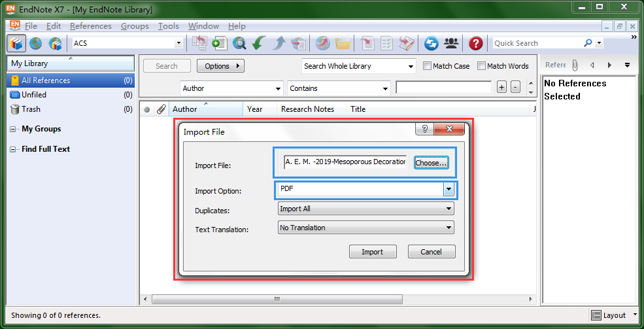This screenshot has height=329, width=644.
Task: Add a search row with the + button
Action: [501, 87]
